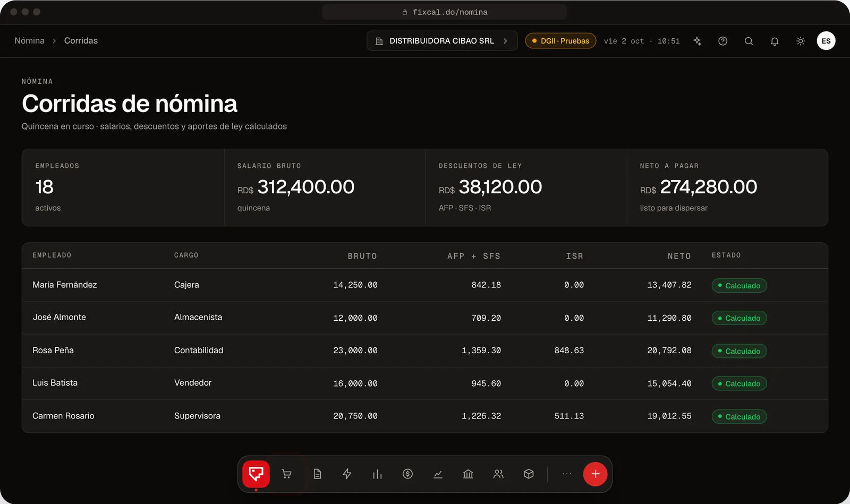Open the people payroll icon in dock
Viewport: 850px width, 504px height.
[498, 474]
